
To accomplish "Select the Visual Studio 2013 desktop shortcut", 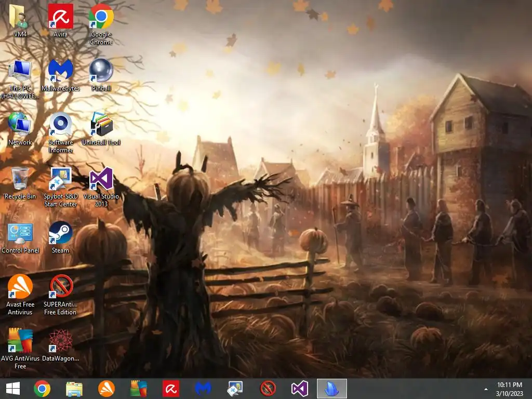I will click(x=101, y=187).
